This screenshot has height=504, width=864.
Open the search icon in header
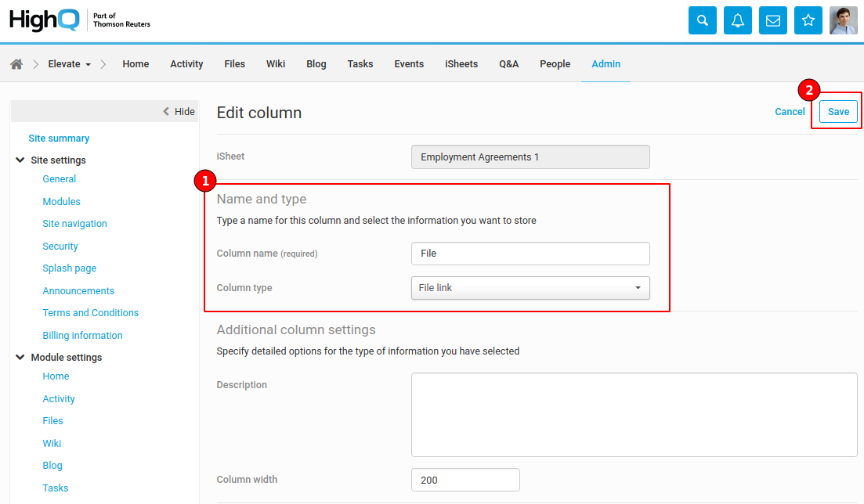[702, 20]
